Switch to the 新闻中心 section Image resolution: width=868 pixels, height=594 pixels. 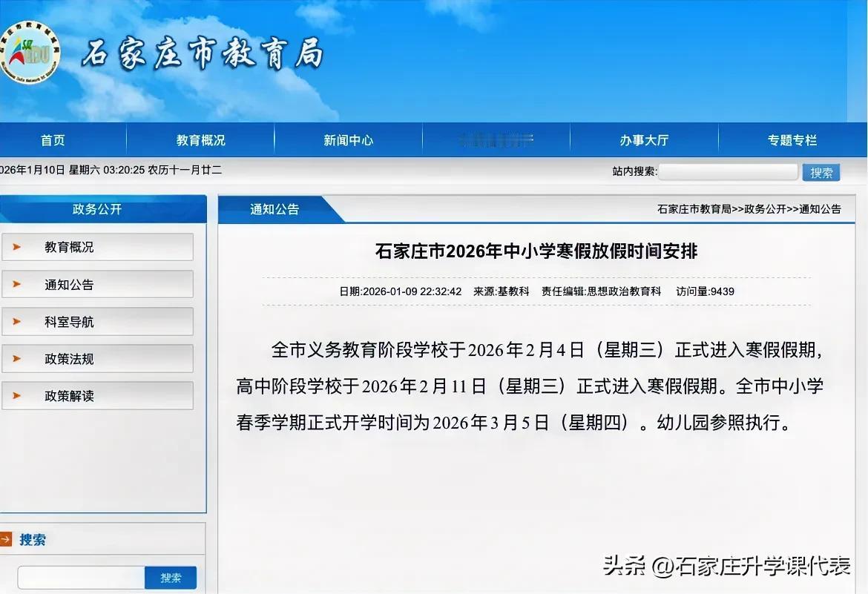pyautogui.click(x=348, y=139)
